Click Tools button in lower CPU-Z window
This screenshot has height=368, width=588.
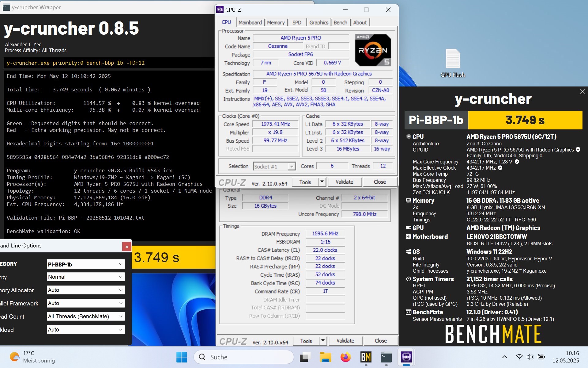coord(306,341)
